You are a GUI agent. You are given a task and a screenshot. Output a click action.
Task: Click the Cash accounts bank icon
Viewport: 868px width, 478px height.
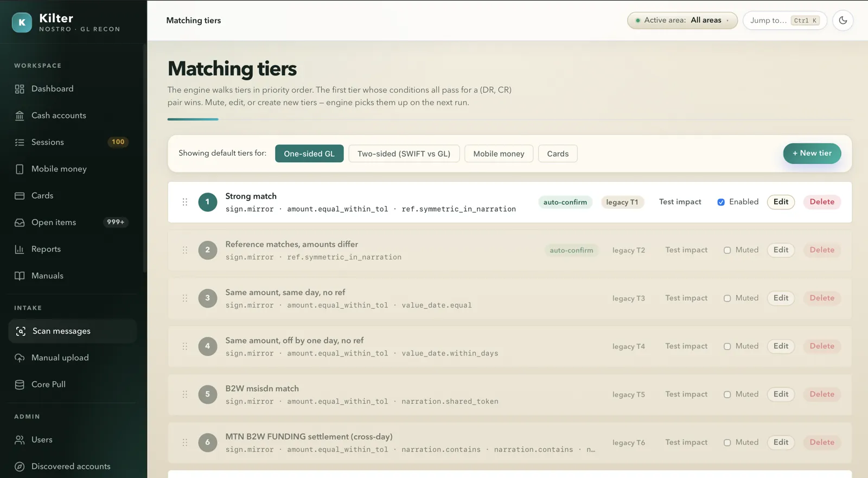tap(20, 116)
